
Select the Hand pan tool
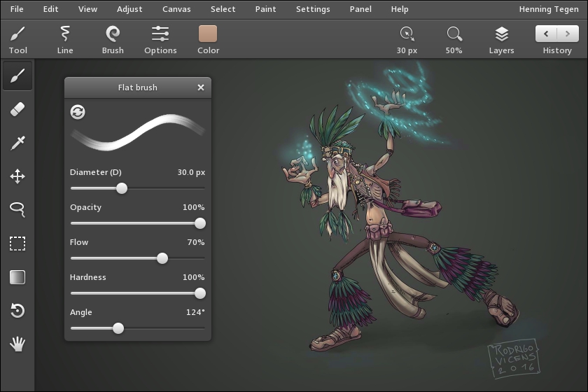click(17, 344)
